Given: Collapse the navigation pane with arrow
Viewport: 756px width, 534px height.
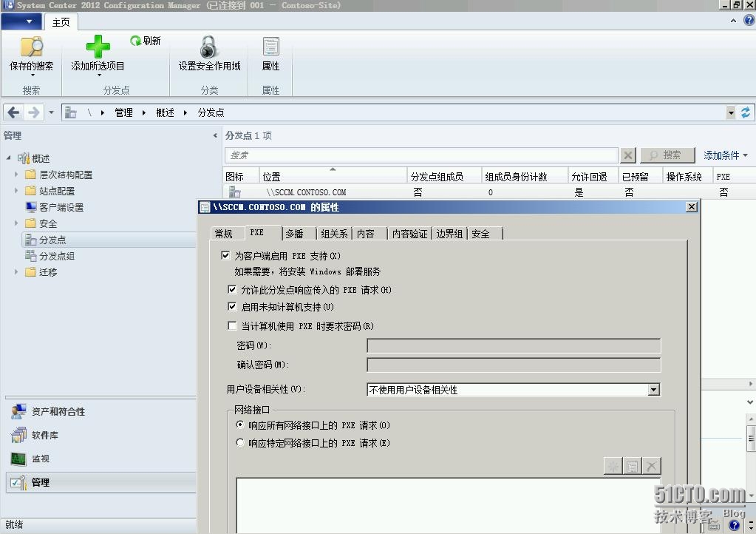Looking at the screenshot, I should point(215,135).
